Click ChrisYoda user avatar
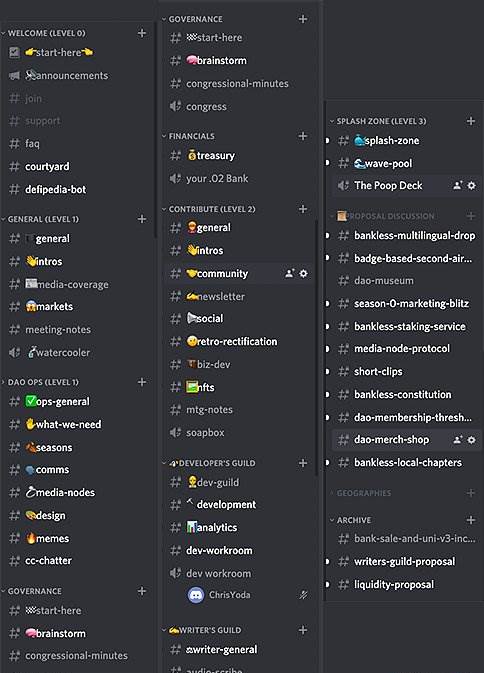 click(196, 595)
